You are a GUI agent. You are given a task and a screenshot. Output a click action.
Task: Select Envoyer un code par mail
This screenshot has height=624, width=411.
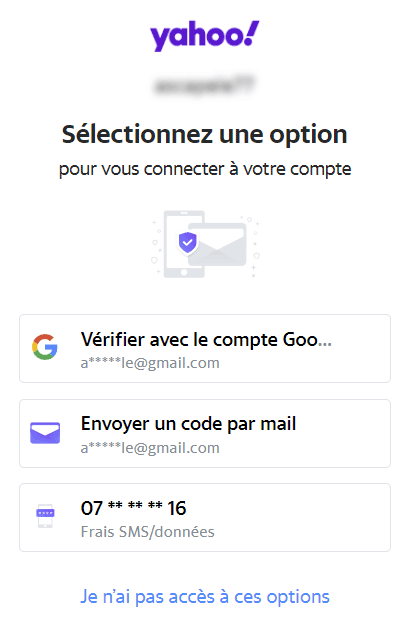205,433
